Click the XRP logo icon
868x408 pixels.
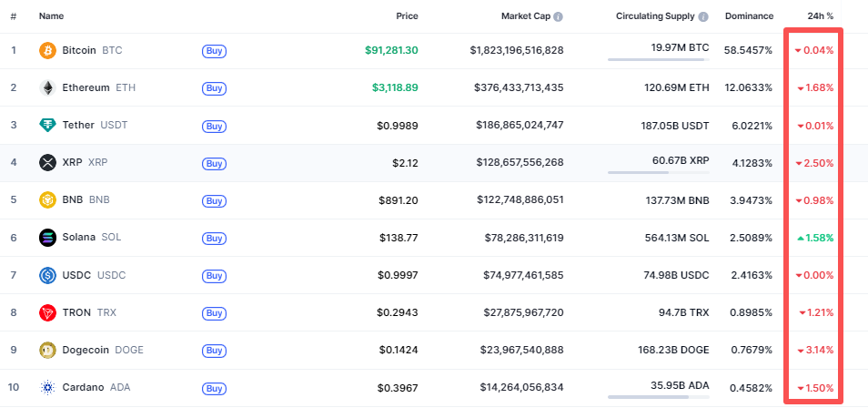[x=47, y=162]
